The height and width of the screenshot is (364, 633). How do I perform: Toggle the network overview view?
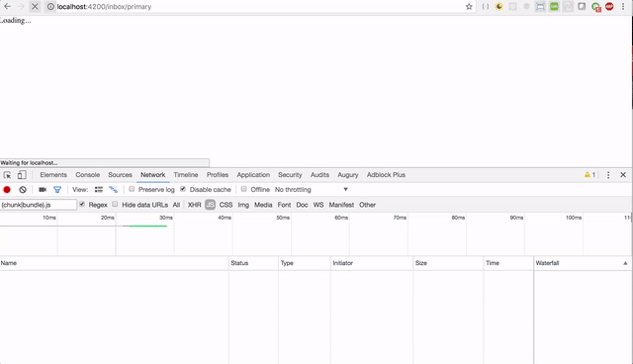pos(113,190)
